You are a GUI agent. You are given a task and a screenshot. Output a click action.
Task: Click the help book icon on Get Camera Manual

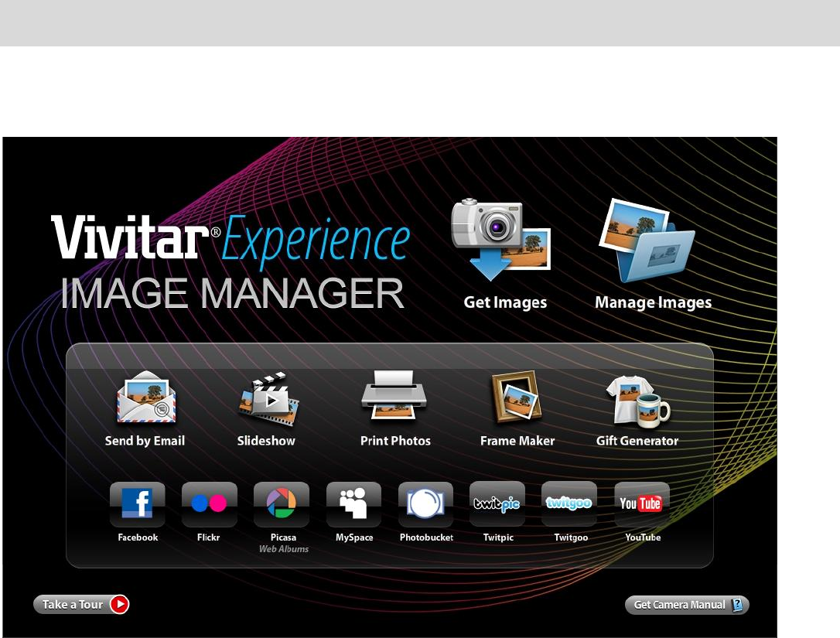pos(738,605)
